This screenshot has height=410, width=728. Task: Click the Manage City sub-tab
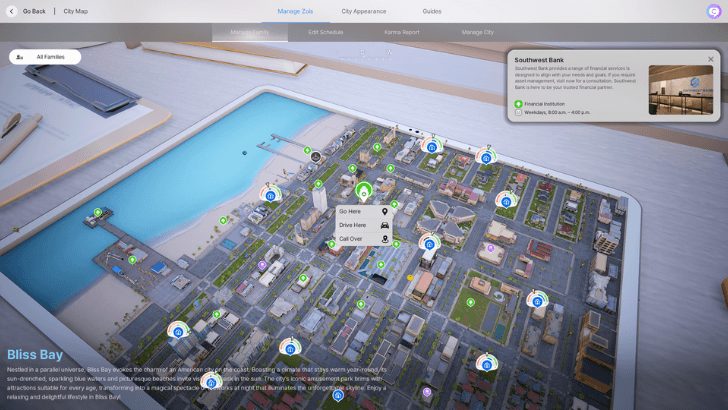[478, 32]
